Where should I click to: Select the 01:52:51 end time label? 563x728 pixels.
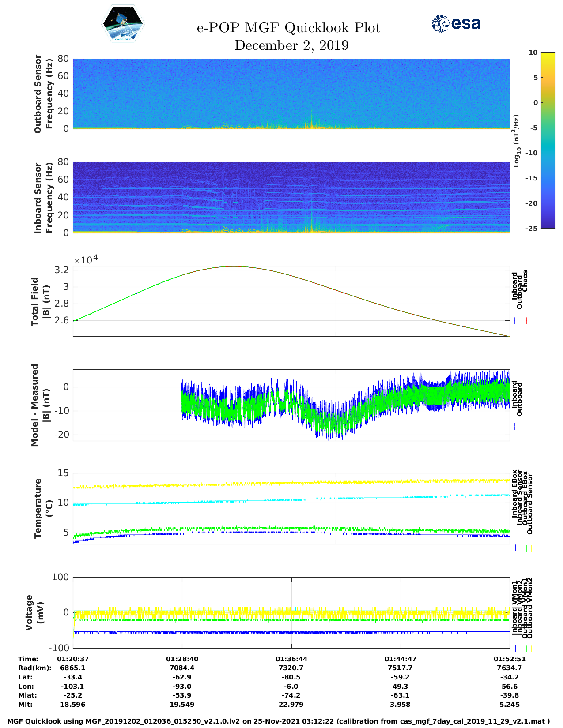509,659
